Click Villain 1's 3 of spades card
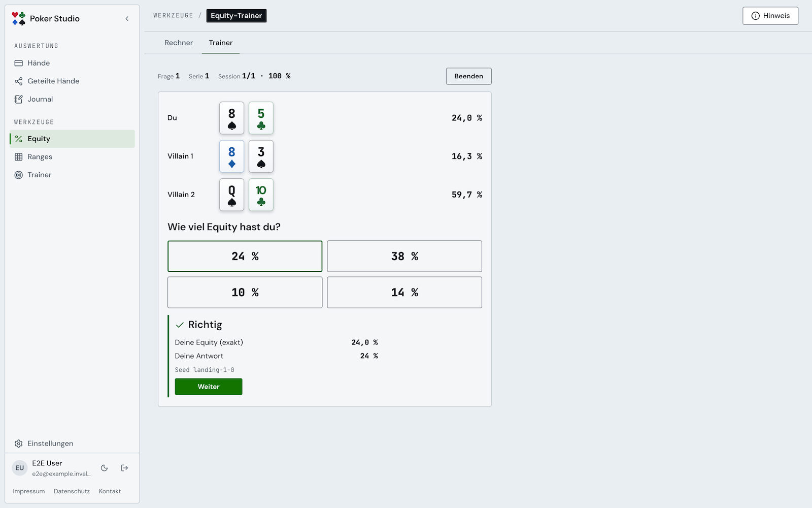 point(261,156)
